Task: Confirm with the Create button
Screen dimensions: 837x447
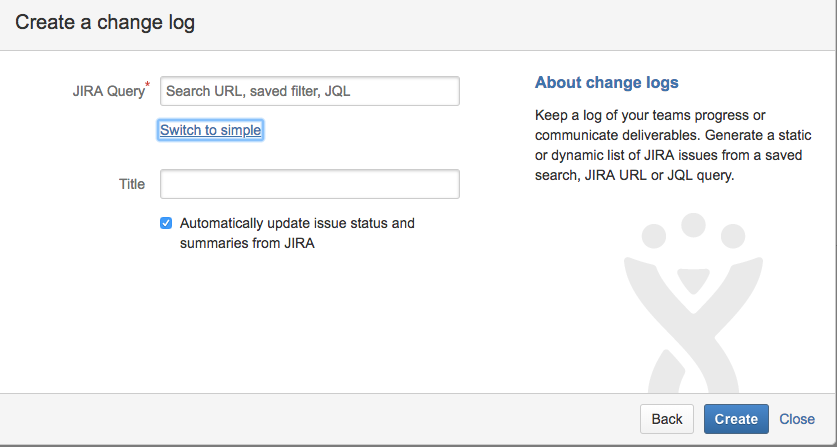Action: (736, 419)
